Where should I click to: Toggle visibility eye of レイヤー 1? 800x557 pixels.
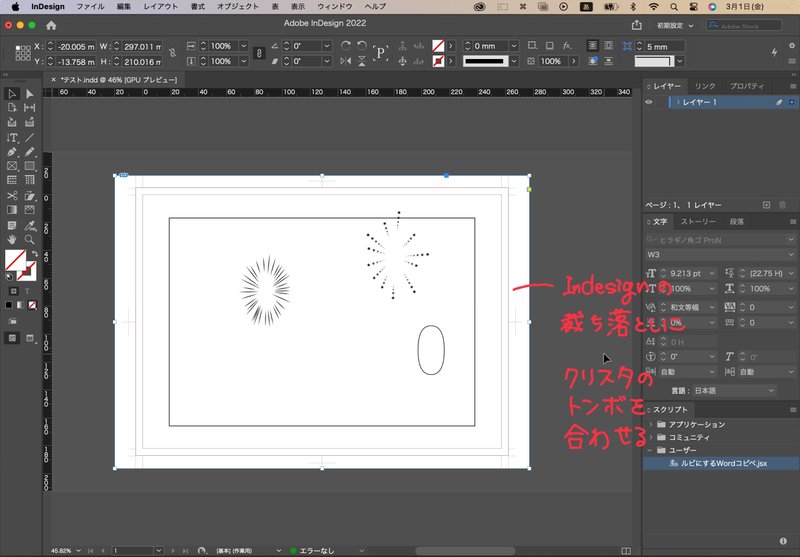coord(649,102)
